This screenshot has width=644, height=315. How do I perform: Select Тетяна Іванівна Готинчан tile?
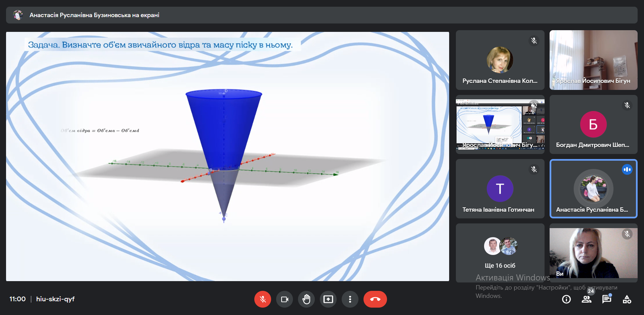[x=500, y=189]
